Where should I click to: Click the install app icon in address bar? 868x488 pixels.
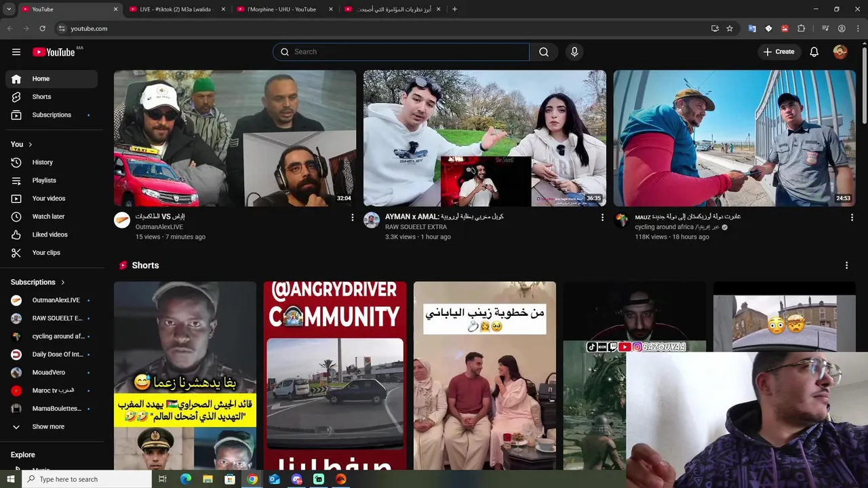point(715,28)
